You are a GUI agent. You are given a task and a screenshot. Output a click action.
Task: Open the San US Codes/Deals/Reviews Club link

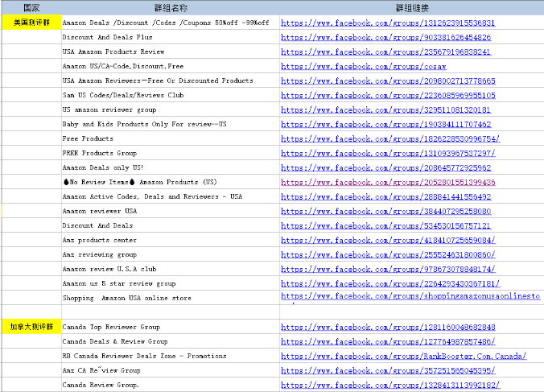(388, 96)
